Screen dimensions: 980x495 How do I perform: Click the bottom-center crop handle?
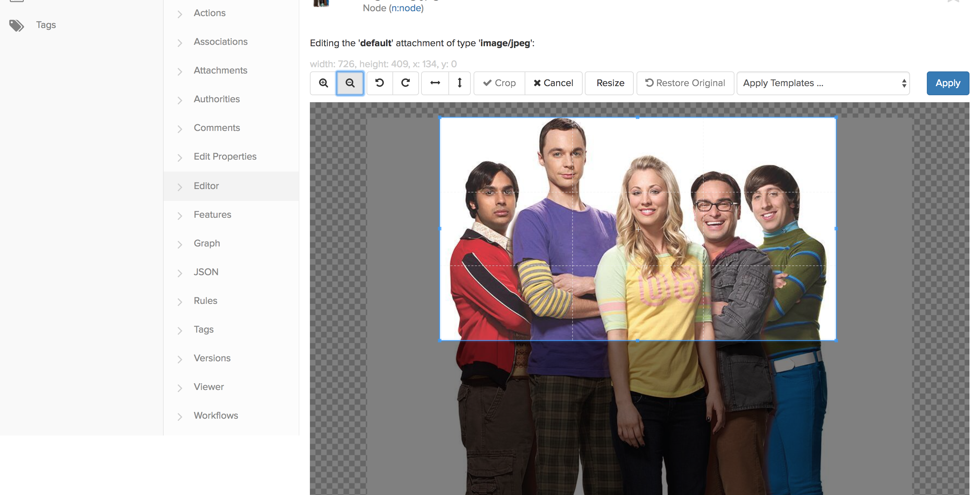coord(638,340)
